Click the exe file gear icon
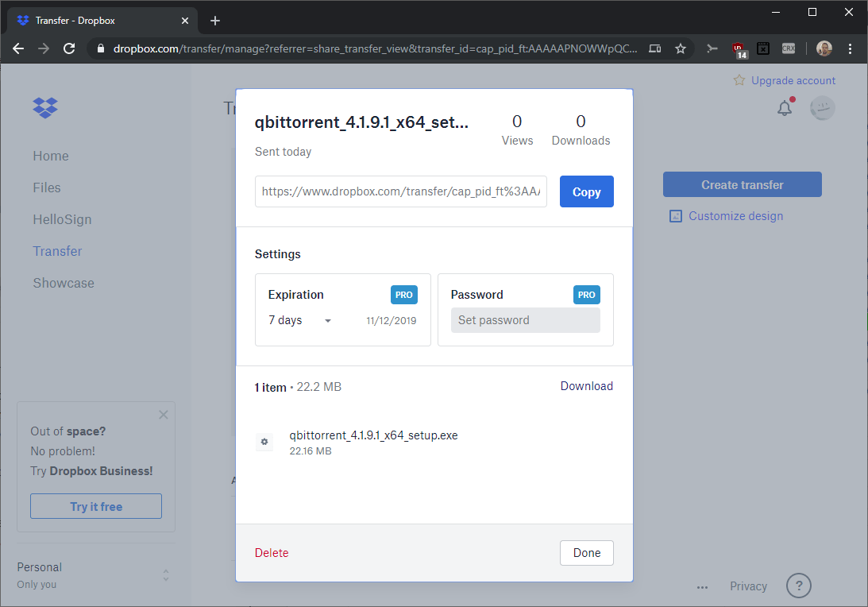868x607 pixels. click(x=264, y=442)
